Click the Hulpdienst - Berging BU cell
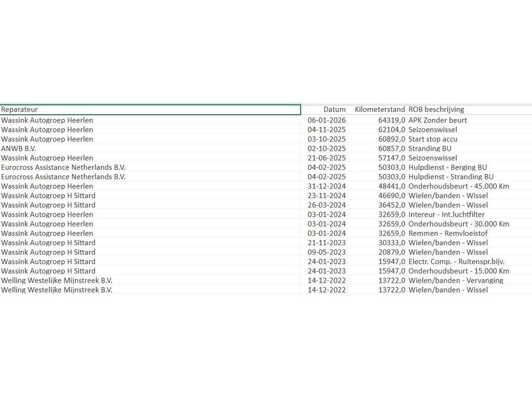The width and height of the screenshot is (532, 399). (x=447, y=167)
